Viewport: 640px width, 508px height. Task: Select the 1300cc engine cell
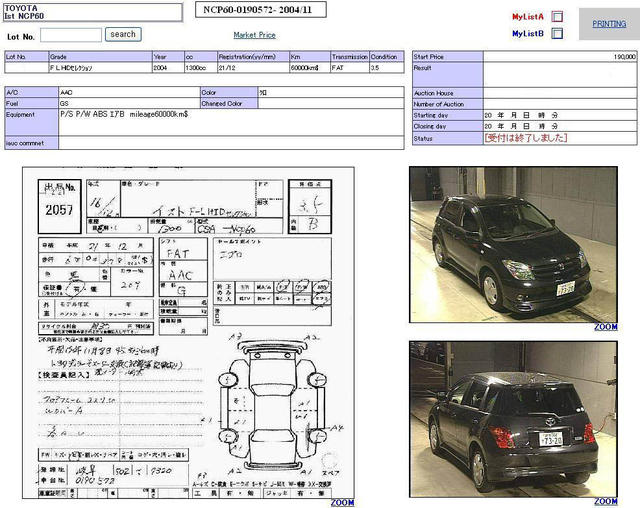(200, 68)
